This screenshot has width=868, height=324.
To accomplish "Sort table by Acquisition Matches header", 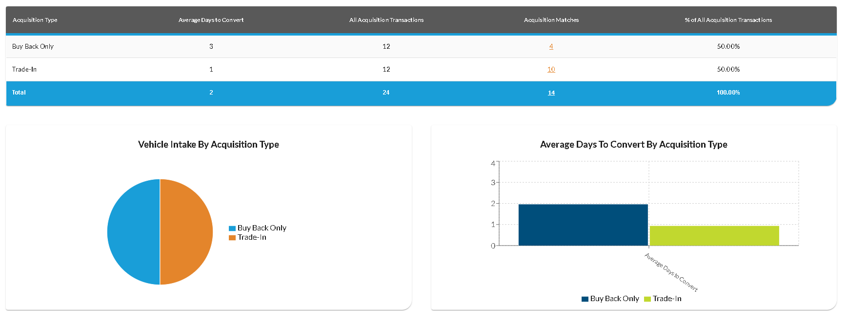I will (551, 20).
